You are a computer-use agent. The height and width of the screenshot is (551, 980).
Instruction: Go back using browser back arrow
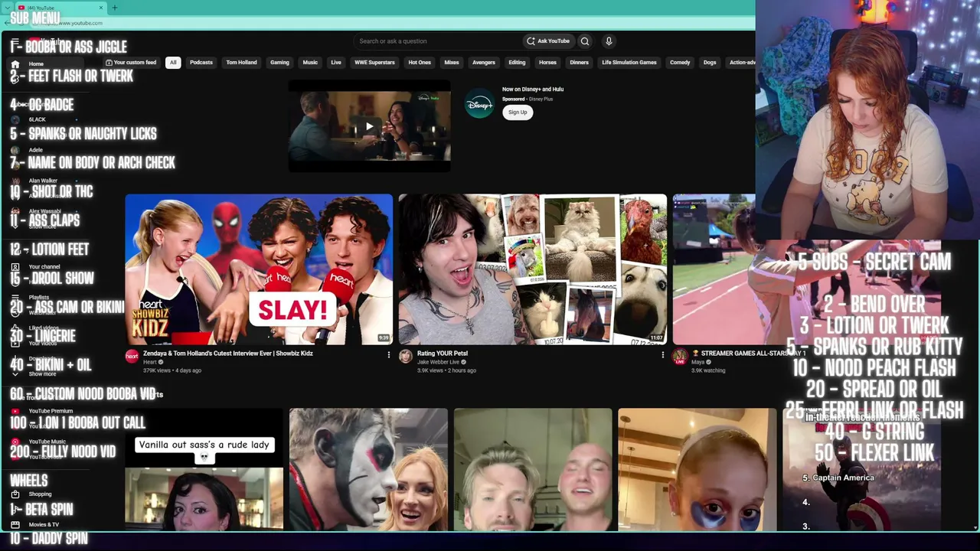[7, 23]
